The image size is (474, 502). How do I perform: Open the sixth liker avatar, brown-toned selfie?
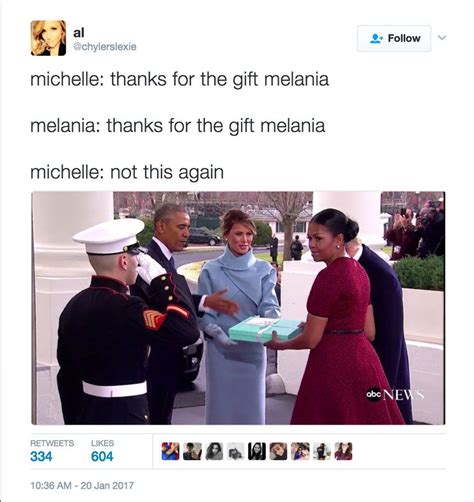click(278, 451)
